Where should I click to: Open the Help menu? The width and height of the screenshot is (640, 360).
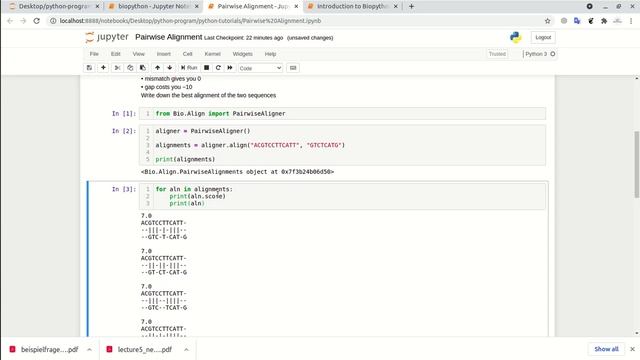(270, 54)
